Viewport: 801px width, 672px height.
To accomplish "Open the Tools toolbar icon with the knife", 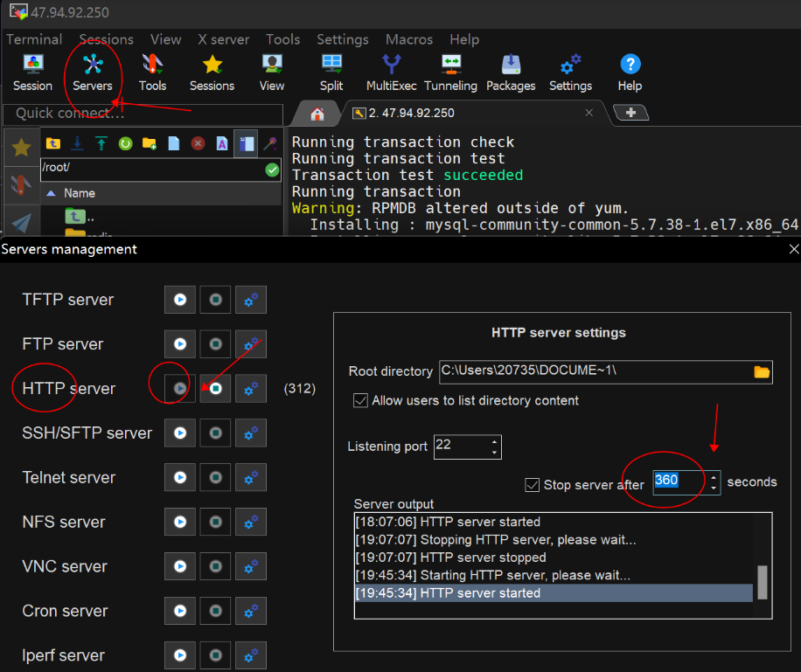I will [152, 73].
